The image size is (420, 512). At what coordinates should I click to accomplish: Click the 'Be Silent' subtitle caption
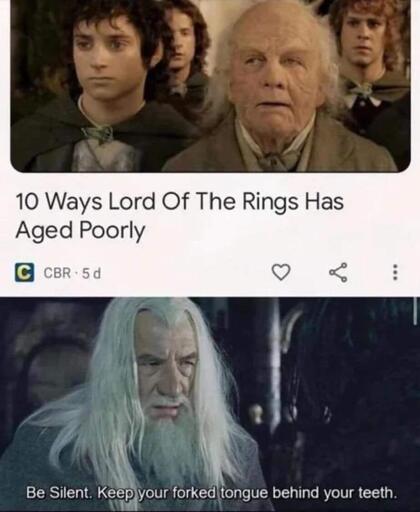pyautogui.click(x=211, y=493)
